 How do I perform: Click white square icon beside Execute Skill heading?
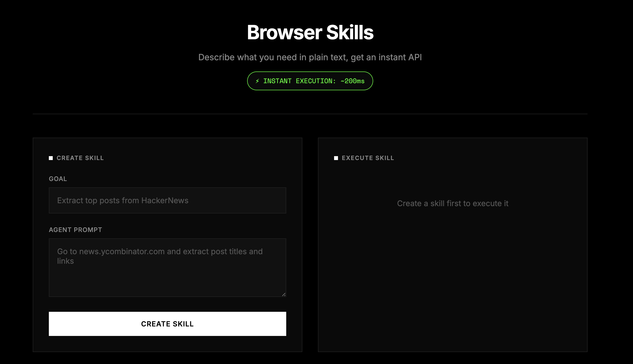coord(336,158)
